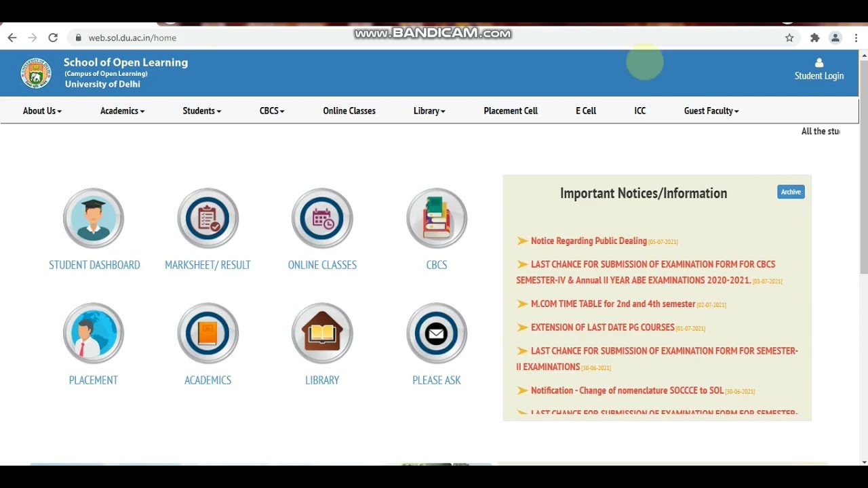
Task: Click the Archive button in notices
Action: (791, 192)
